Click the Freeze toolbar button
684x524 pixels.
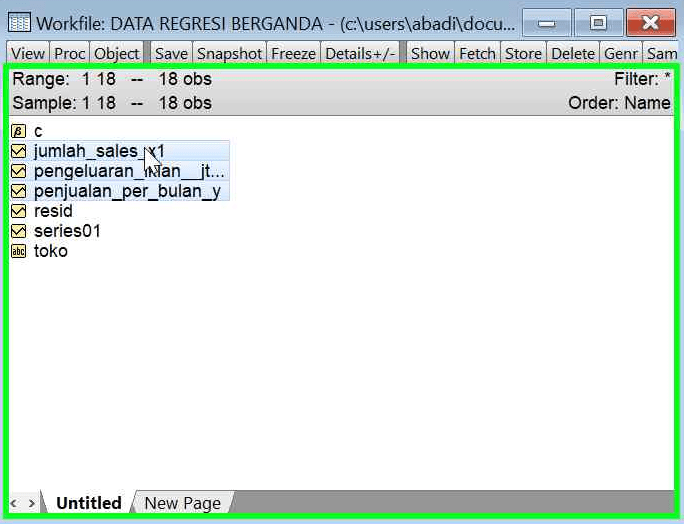tap(293, 54)
